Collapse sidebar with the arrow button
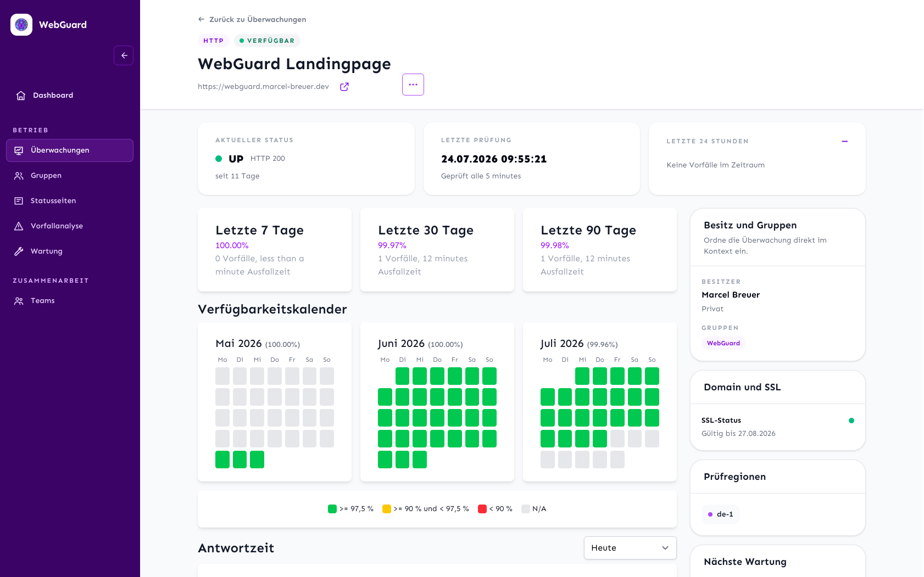Screen dimensions: 924x577 click(124, 55)
